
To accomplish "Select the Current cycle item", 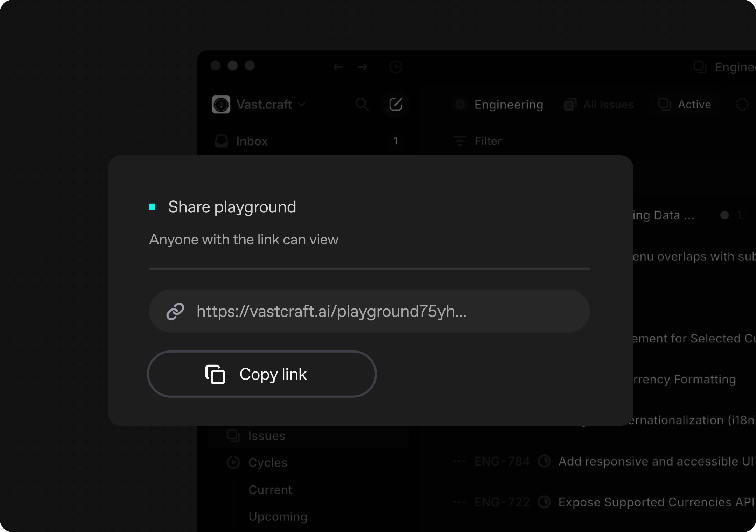I will (270, 490).
